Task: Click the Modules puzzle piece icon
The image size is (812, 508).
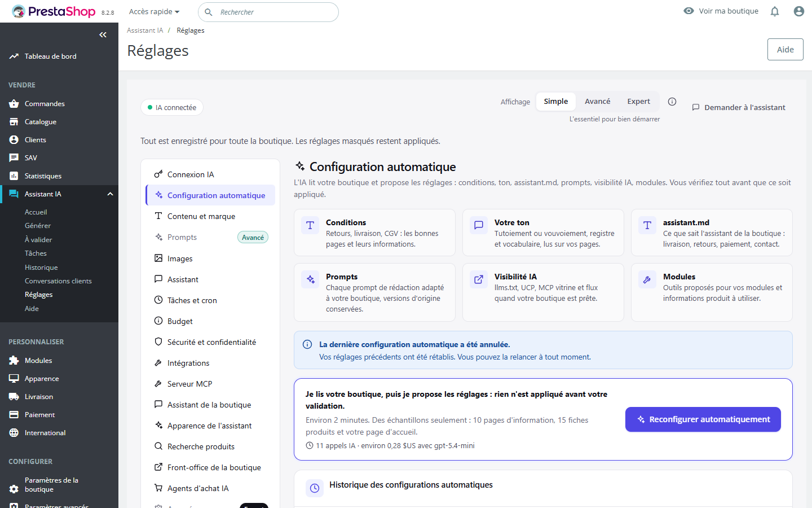Action: tap(14, 361)
